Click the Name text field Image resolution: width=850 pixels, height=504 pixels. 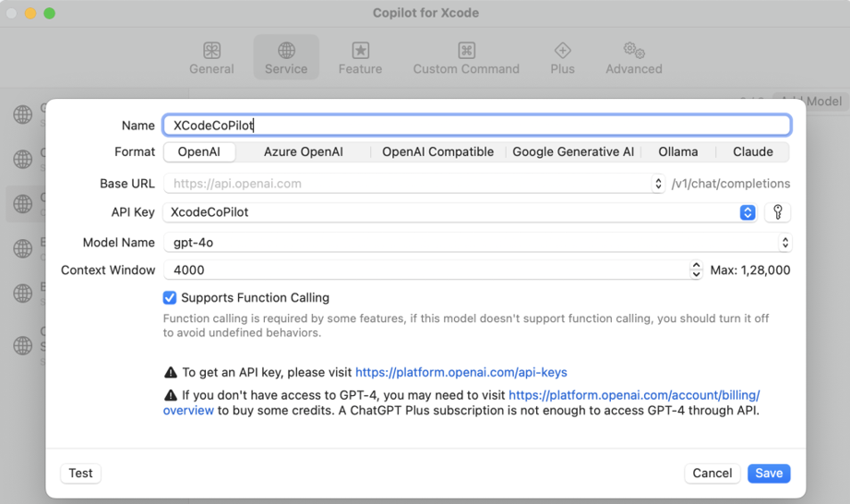click(x=476, y=126)
